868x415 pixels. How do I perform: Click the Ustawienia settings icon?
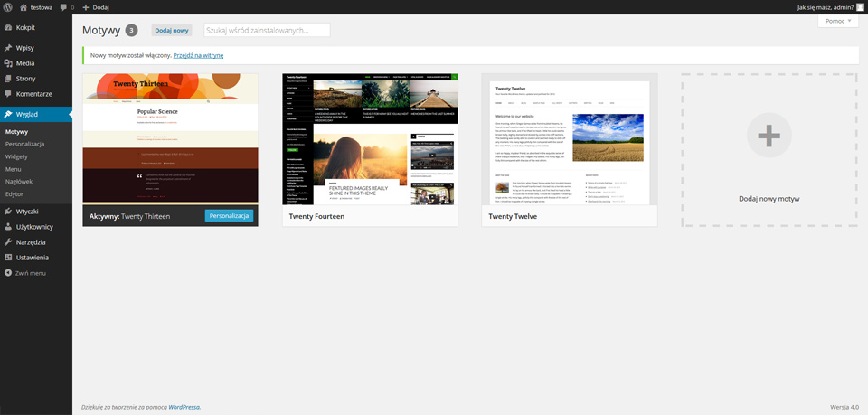[x=8, y=258]
